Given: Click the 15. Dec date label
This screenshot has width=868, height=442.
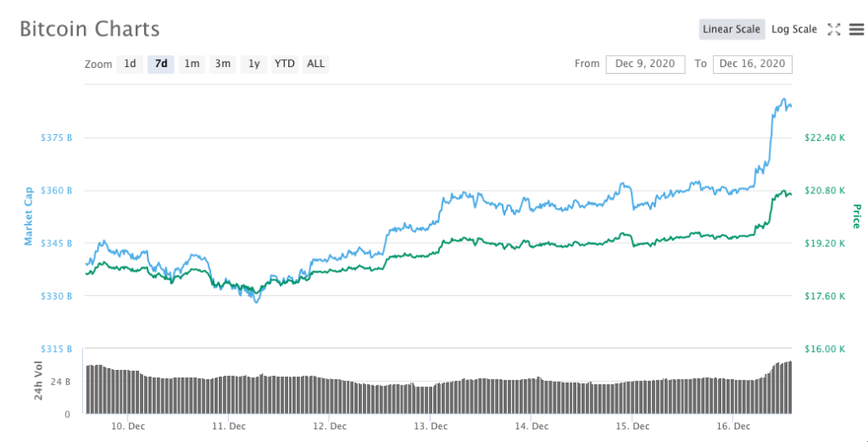Looking at the screenshot, I should (632, 426).
